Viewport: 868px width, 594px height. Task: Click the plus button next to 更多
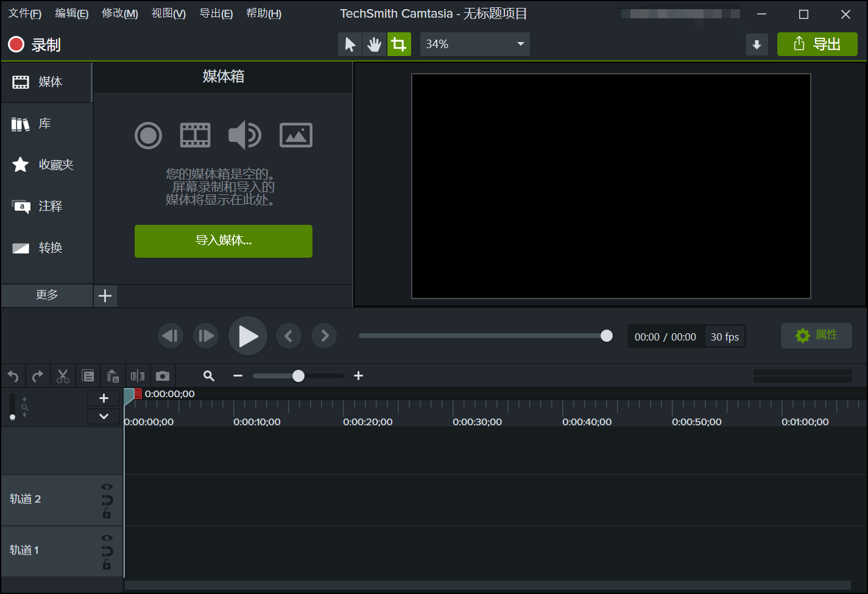point(105,296)
